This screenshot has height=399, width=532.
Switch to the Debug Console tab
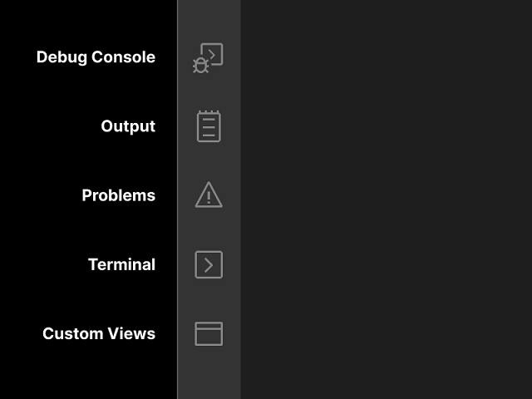(x=208, y=57)
